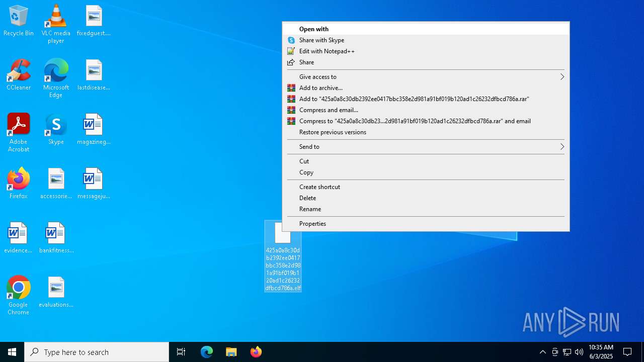Select VLC media player shortcut
The image size is (644, 362).
56,24
